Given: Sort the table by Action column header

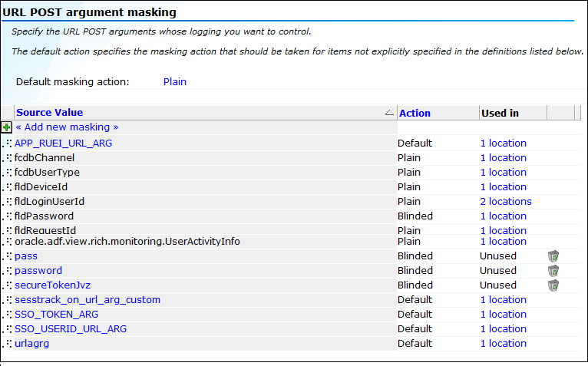Looking at the screenshot, I should [x=415, y=113].
